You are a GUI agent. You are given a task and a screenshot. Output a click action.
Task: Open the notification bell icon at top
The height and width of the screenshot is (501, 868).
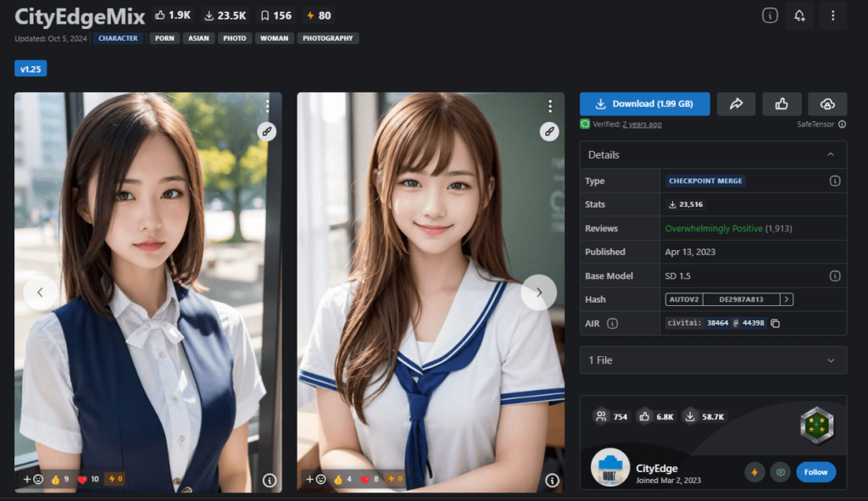(798, 15)
